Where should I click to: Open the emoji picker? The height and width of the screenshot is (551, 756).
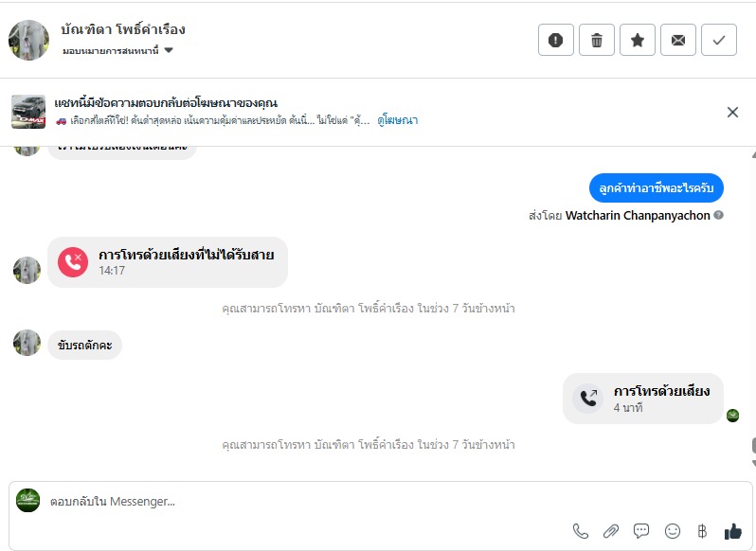(x=673, y=531)
